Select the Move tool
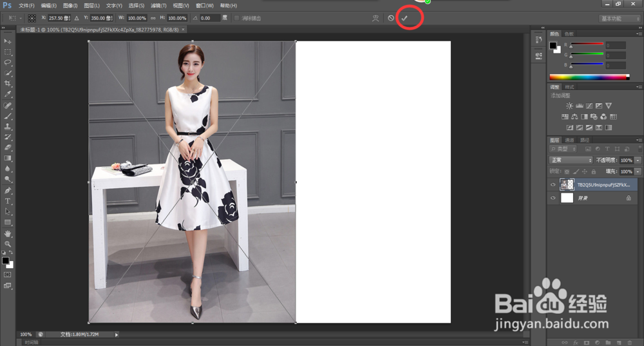 coord(7,41)
